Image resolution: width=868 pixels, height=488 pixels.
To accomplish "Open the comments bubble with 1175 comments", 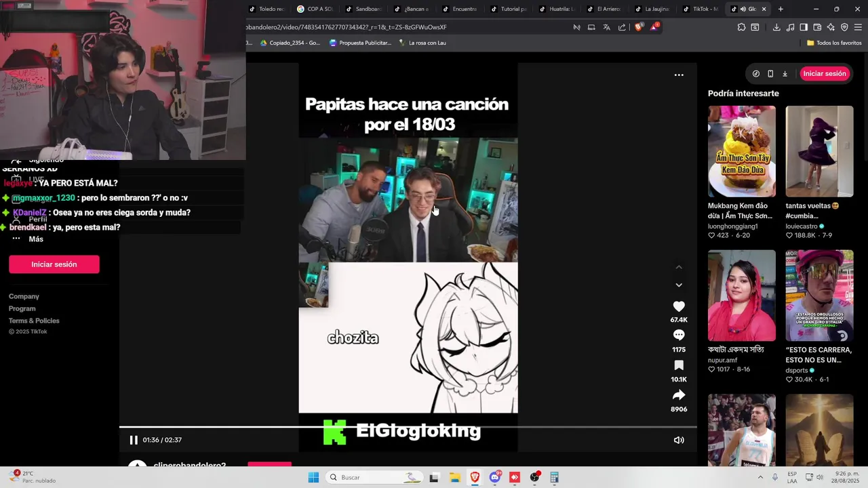I will (x=679, y=335).
